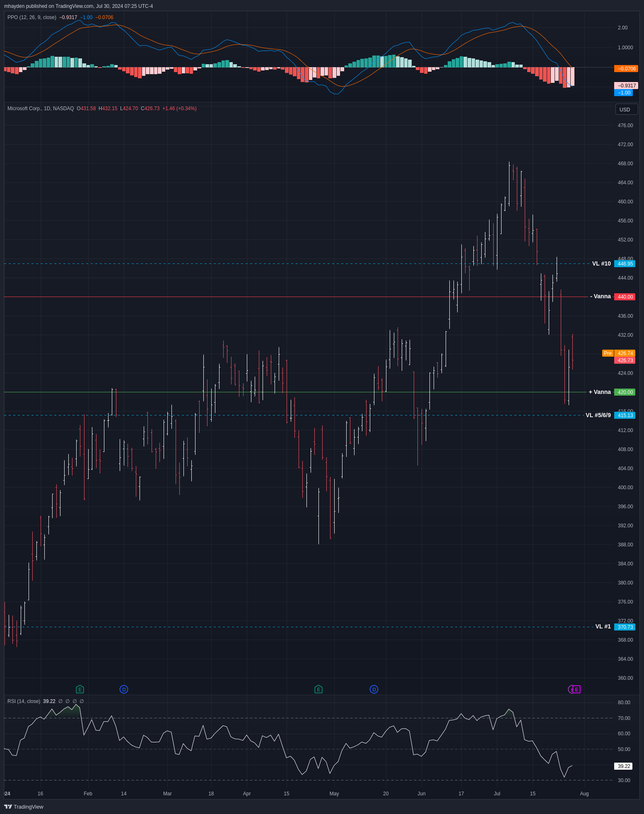The height and width of the screenshot is (814, 644).
Task: Click the May label on time axis
Action: tap(334, 794)
